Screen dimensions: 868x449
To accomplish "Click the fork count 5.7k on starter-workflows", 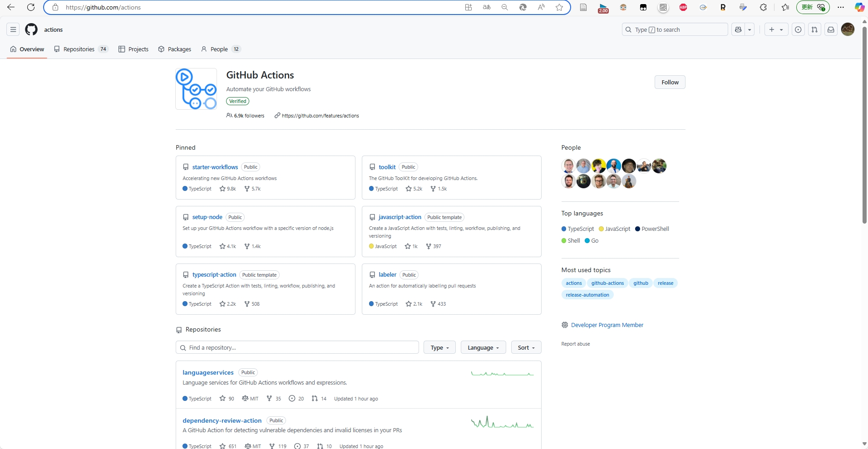I will [x=252, y=189].
